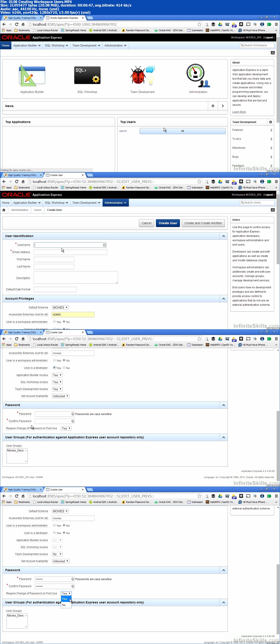The width and height of the screenshot is (280, 644).
Task: Select developer No above Application Builder Access Yes
Action: 64,368
